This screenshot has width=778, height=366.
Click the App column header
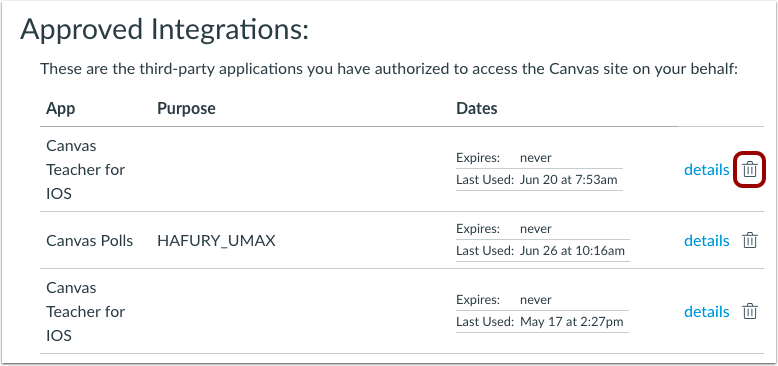[61, 108]
